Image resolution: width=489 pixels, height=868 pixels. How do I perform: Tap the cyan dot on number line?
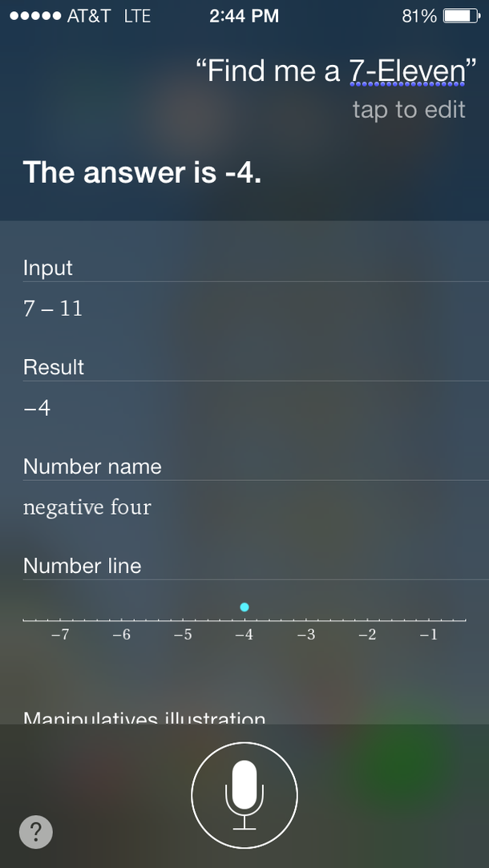[244, 608]
